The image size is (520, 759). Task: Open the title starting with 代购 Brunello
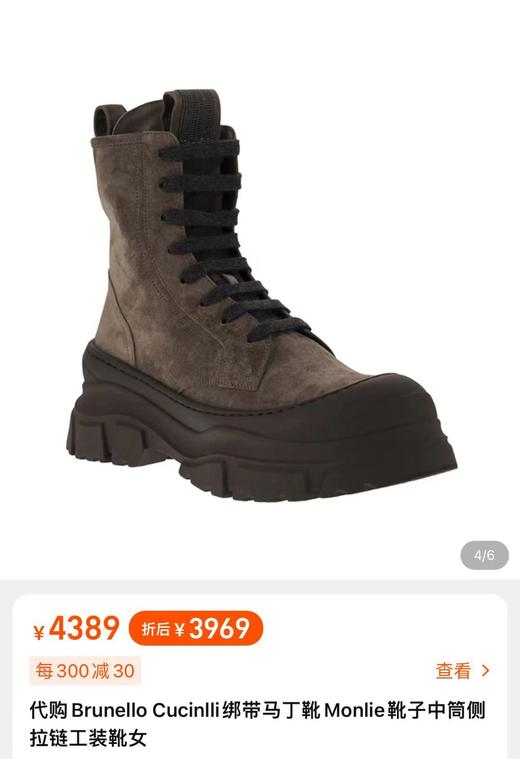[257, 725]
